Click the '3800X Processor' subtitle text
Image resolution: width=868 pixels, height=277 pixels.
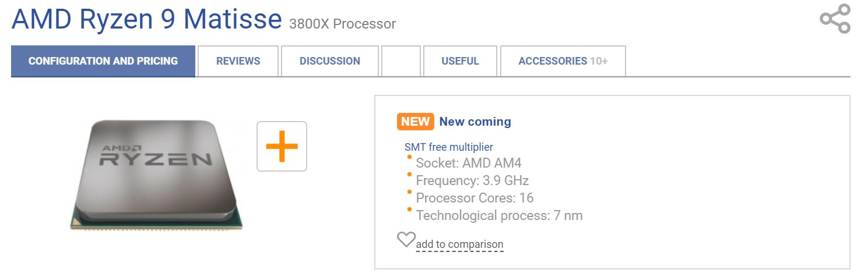click(342, 24)
